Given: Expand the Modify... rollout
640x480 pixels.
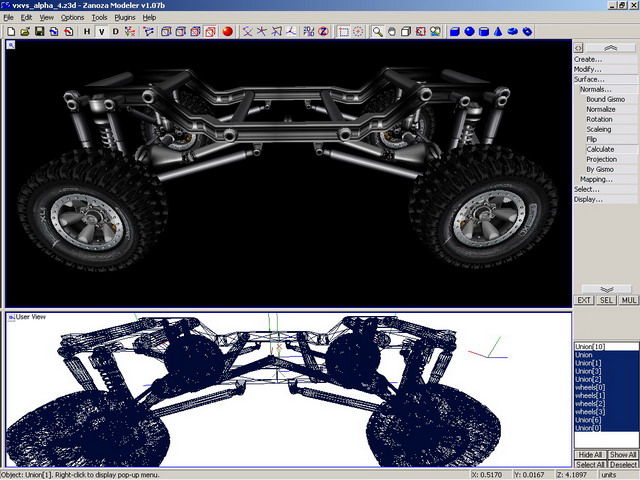Looking at the screenshot, I should pos(588,69).
